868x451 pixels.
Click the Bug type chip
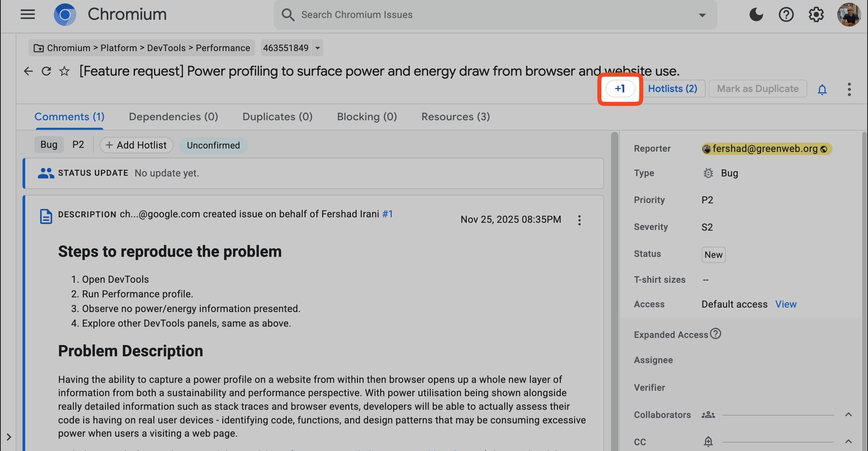click(49, 145)
